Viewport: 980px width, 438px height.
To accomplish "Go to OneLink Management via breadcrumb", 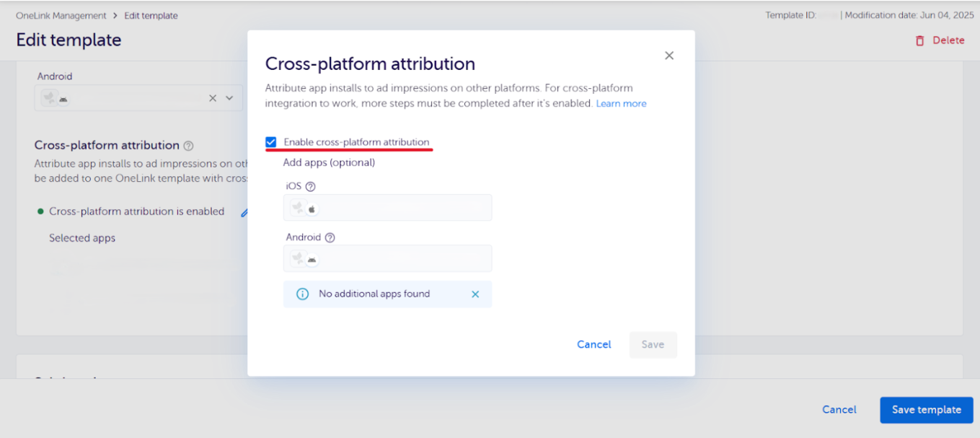I will point(61,15).
